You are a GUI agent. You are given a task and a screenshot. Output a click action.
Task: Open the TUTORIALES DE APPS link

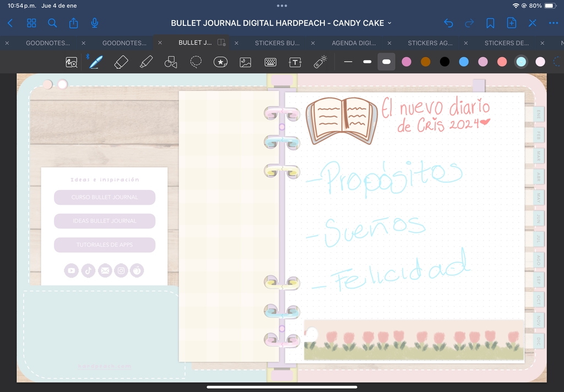[x=105, y=245]
